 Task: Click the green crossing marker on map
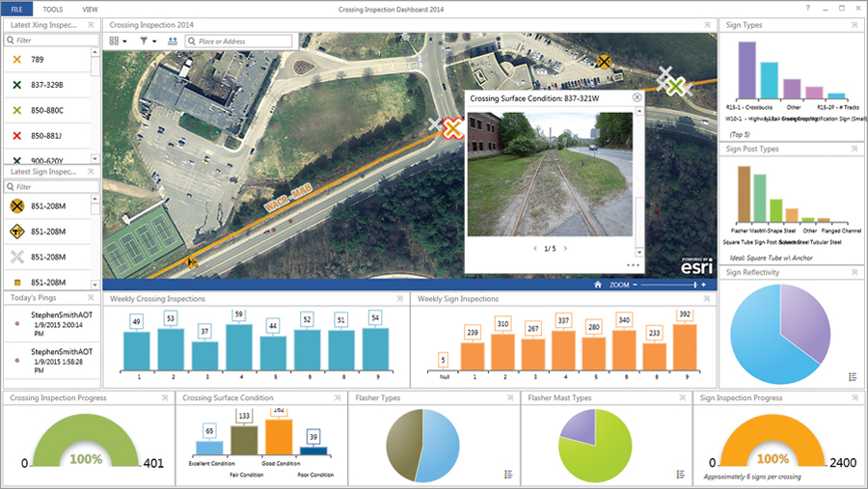point(675,87)
